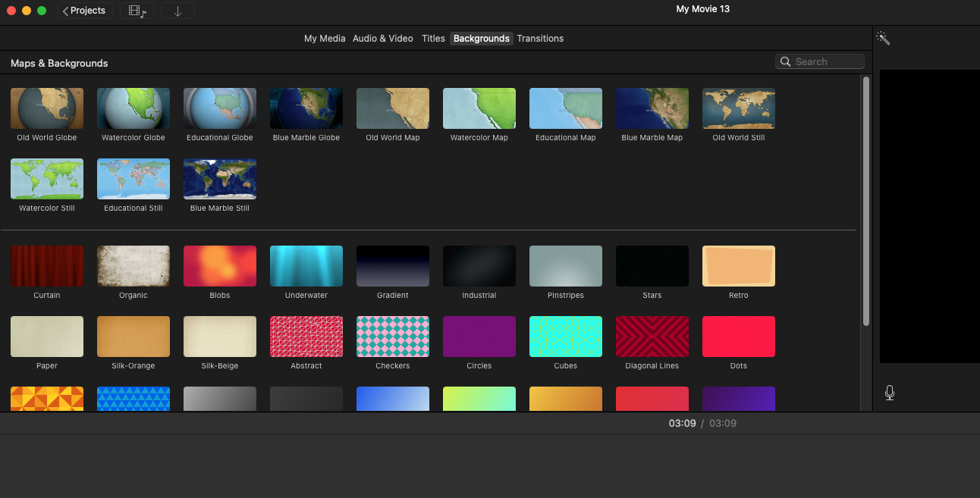Go back to Projects
The width and height of the screenshot is (980, 498).
click(85, 11)
